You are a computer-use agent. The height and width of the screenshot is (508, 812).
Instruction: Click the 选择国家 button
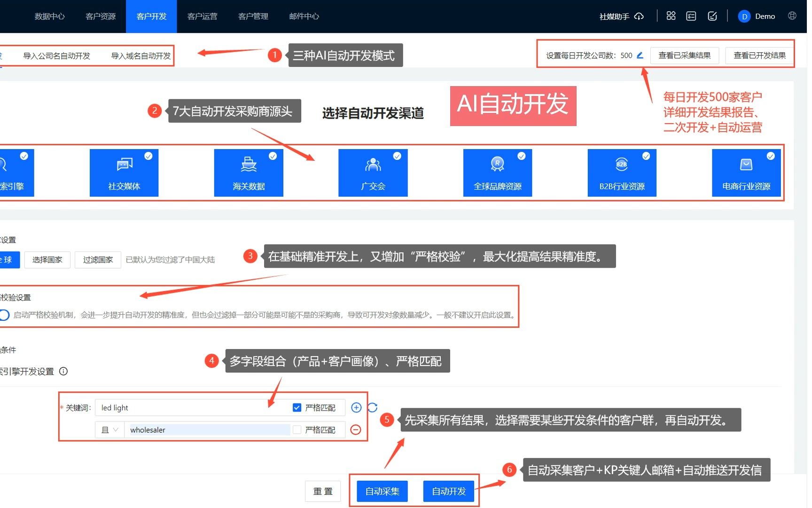click(47, 260)
